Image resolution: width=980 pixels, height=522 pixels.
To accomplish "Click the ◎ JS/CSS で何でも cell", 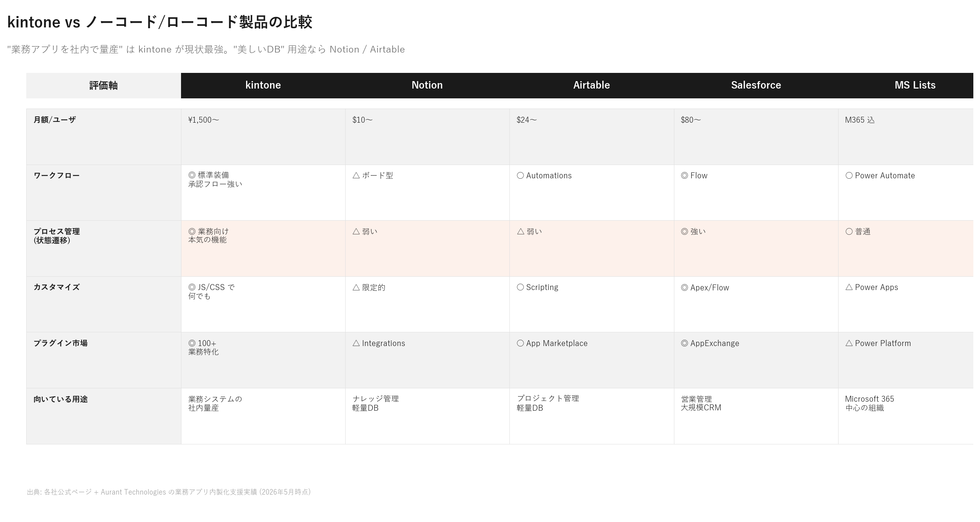I will click(263, 304).
